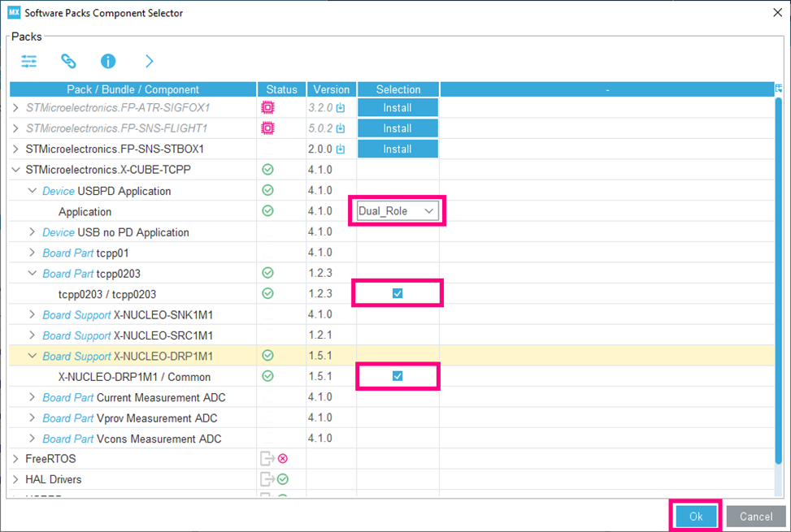The width and height of the screenshot is (791, 532).
Task: Click the chain link icon in Packs toolbar
Action: [68, 62]
